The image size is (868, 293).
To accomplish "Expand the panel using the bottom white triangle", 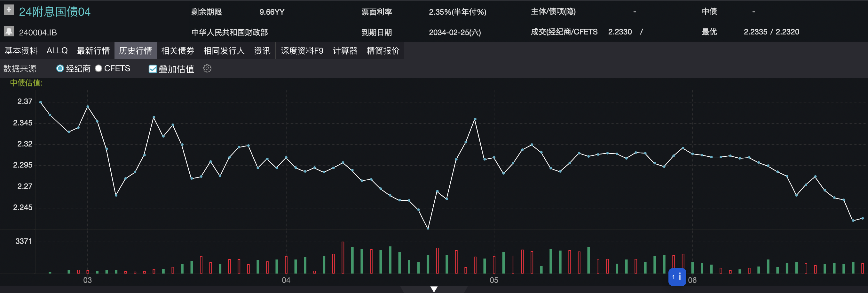I will [x=434, y=289].
